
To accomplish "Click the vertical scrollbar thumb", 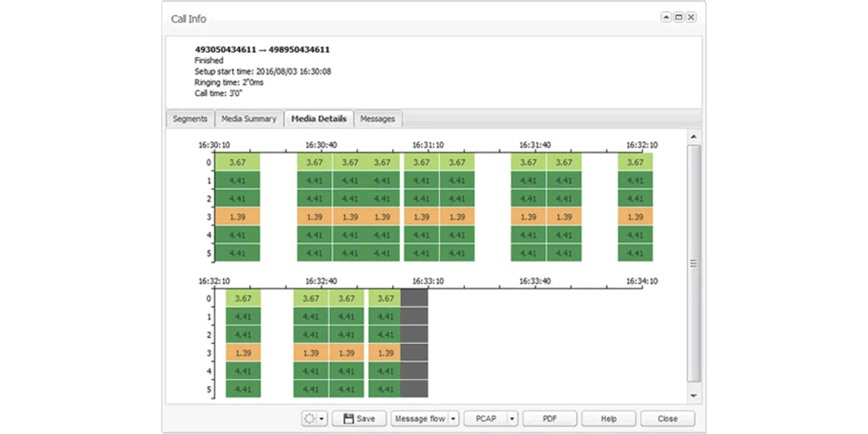I will pos(694,263).
